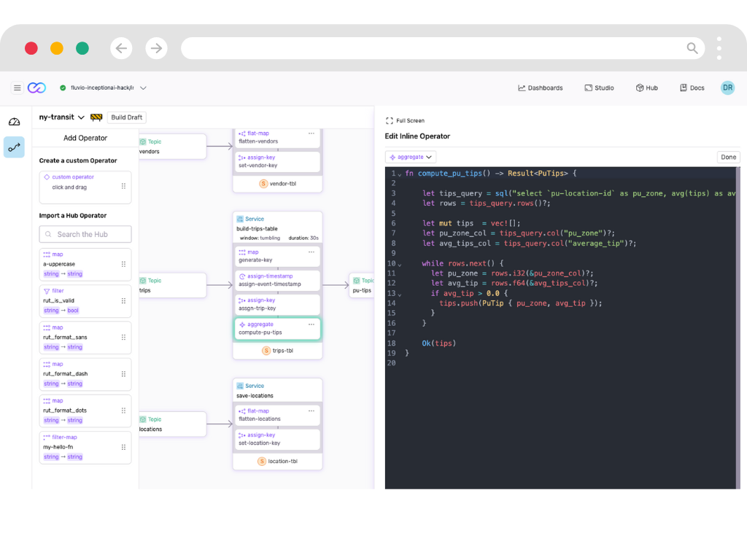Select the dataflow pipeline icon in the sidebar

(x=14, y=147)
